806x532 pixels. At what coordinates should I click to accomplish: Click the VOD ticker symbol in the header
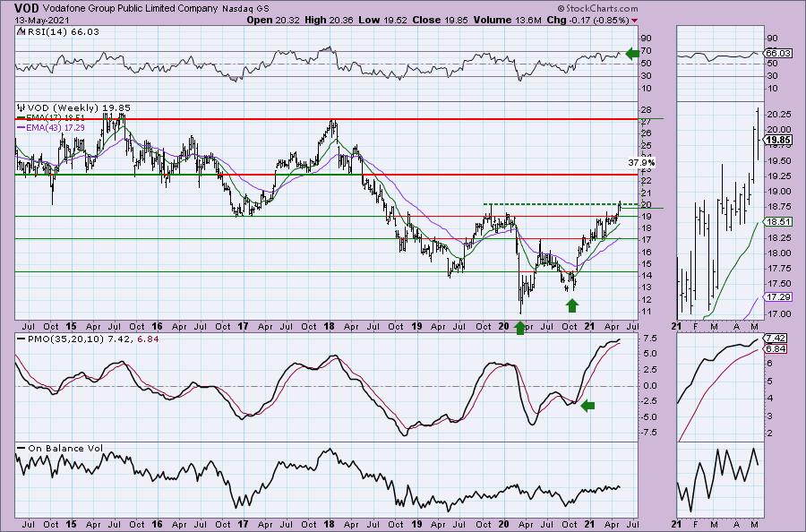tap(26, 8)
